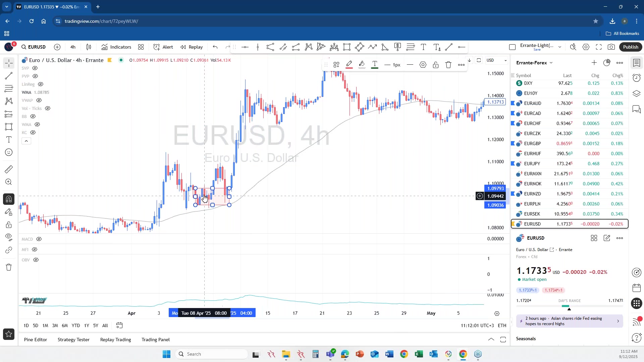The height and width of the screenshot is (362, 644).
Task: Open Excel from the Windows taskbar
Action: (x=419, y=354)
